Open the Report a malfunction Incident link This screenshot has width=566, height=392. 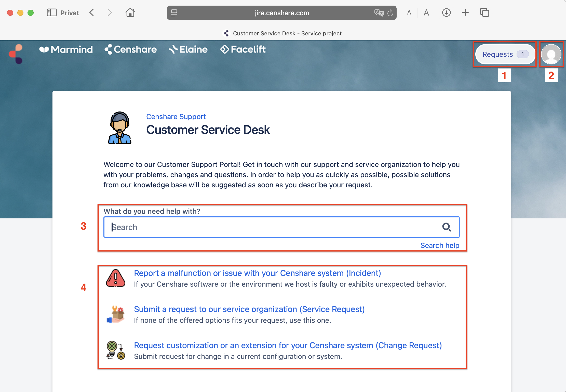coord(257,273)
